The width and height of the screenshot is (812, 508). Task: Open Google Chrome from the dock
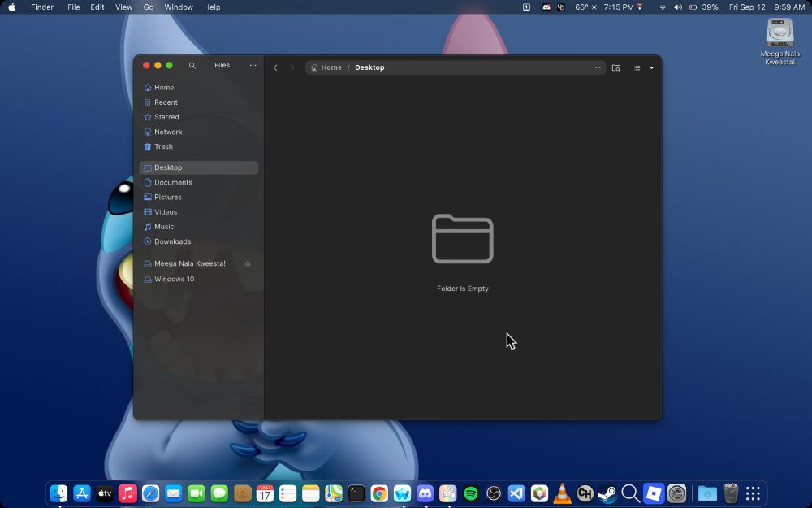379,493
